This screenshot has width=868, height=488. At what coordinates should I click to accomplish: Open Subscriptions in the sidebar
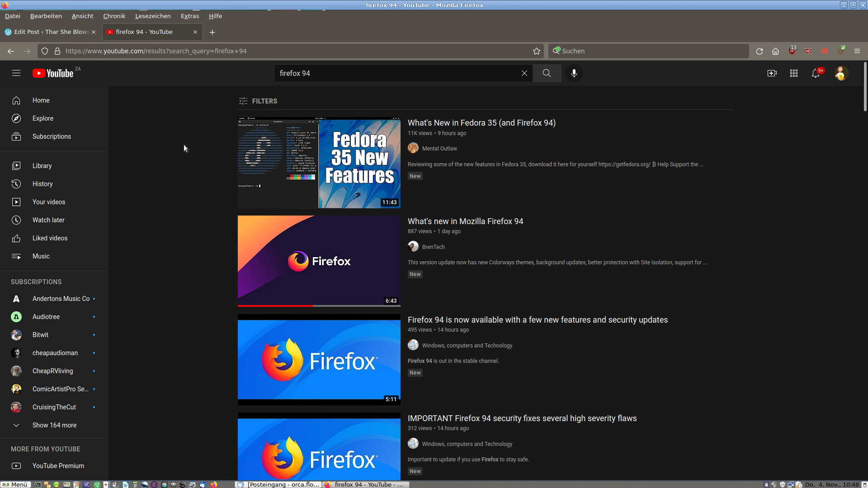[53, 136]
